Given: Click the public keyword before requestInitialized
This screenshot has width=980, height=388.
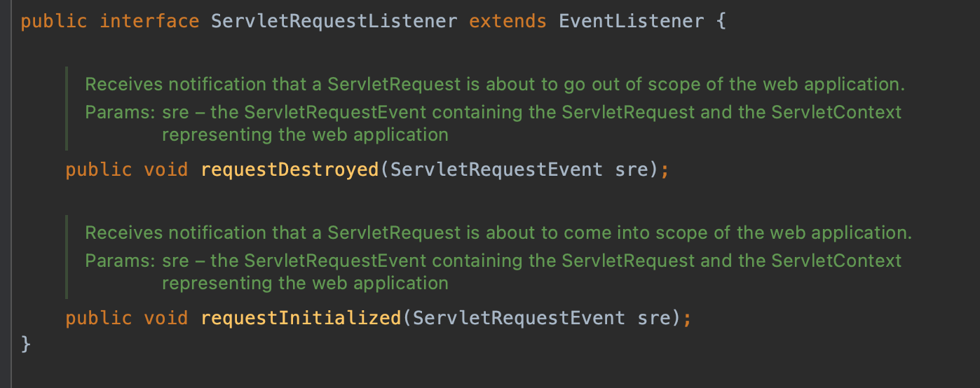Looking at the screenshot, I should click(x=99, y=318).
